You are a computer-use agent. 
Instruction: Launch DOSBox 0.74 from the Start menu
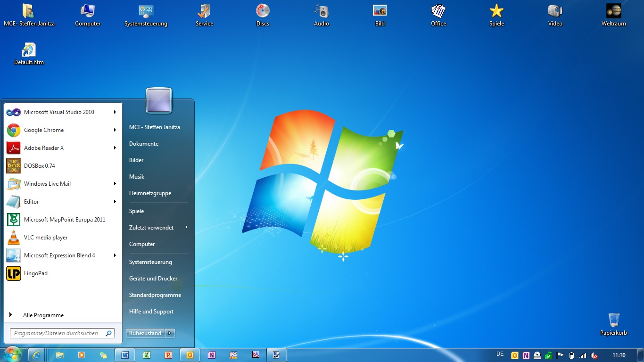pyautogui.click(x=39, y=166)
